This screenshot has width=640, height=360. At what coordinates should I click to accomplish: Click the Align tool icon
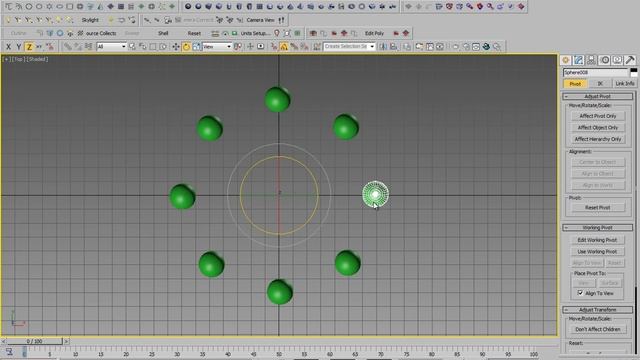tap(393, 47)
